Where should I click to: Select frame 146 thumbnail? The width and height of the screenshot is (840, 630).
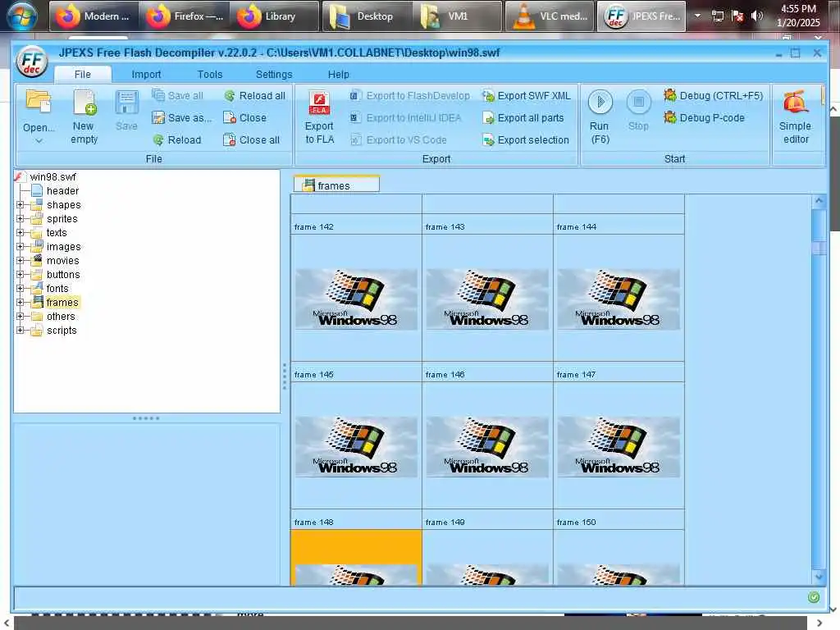[x=487, y=447]
